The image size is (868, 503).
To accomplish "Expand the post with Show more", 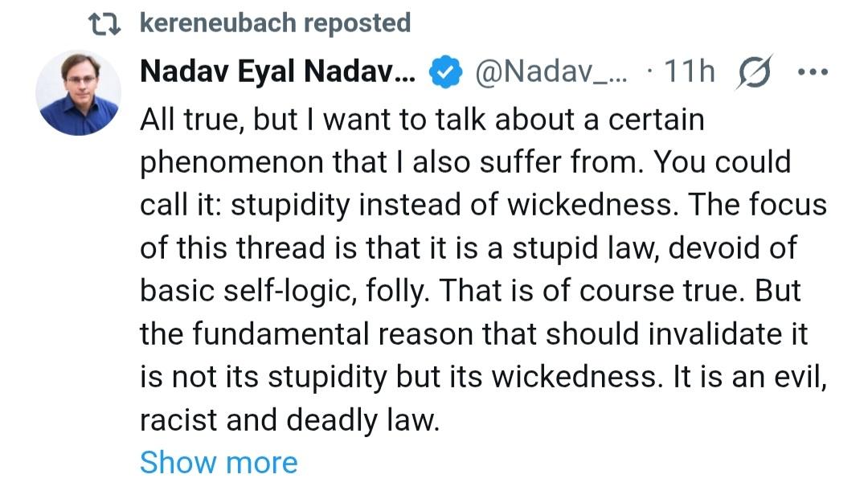I will (219, 462).
